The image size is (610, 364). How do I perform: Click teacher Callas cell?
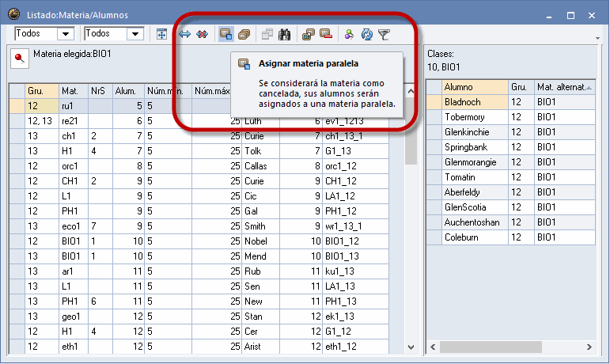pyautogui.click(x=260, y=166)
